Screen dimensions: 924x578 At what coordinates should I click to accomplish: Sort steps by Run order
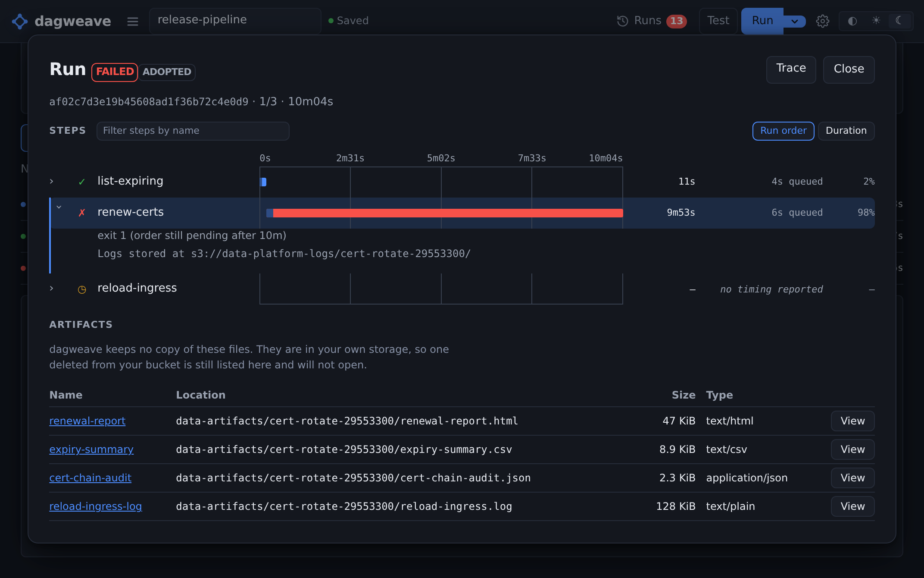(x=783, y=131)
